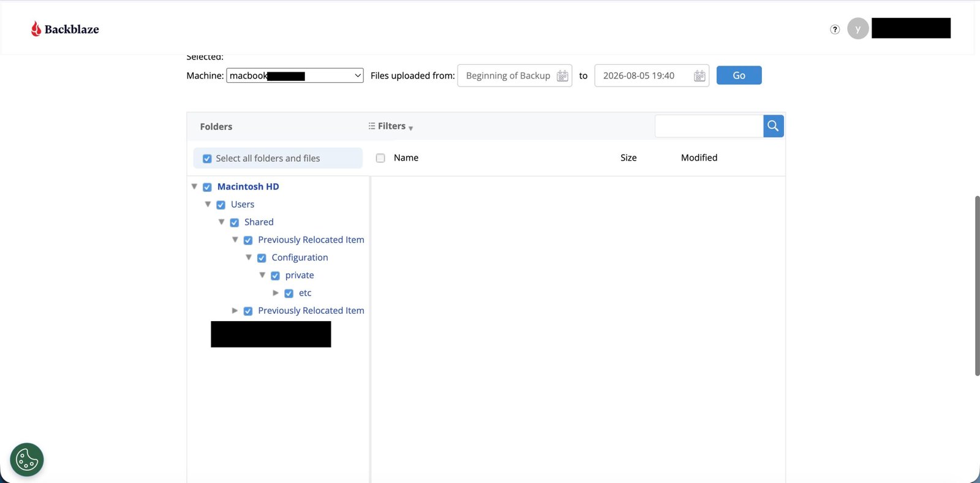Uncheck the Users folder checkbox

pos(221,205)
